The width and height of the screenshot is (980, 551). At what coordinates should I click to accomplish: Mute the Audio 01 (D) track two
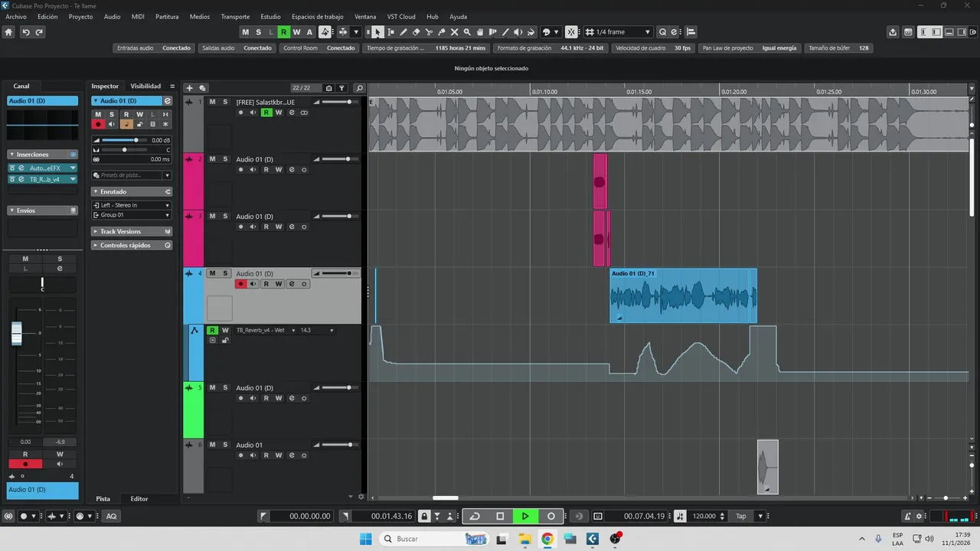(x=213, y=159)
